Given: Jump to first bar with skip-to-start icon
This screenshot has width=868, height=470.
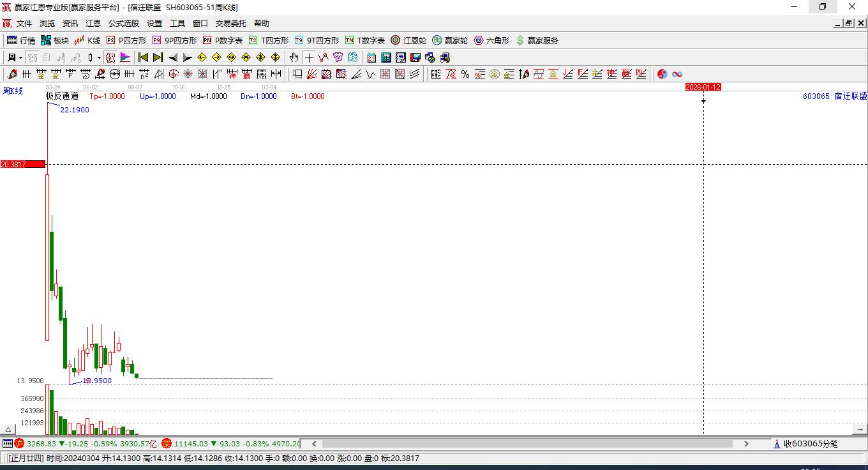Looking at the screenshot, I should click(143, 57).
